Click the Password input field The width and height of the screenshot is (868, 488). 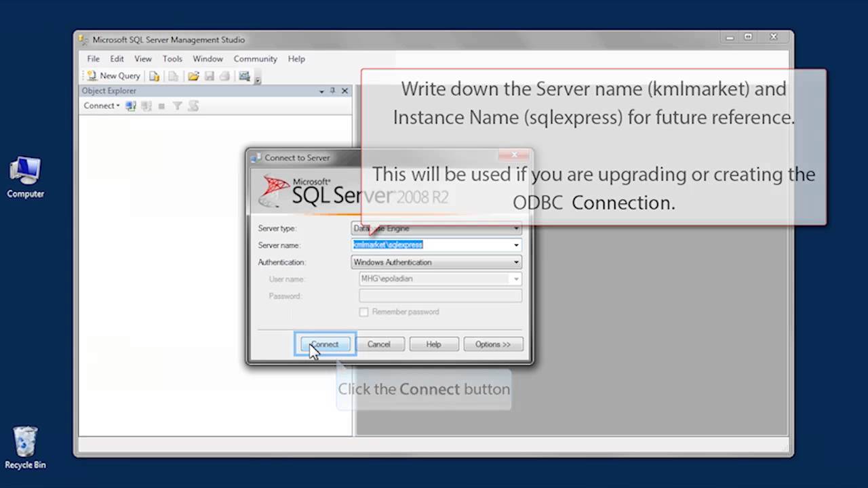441,296
